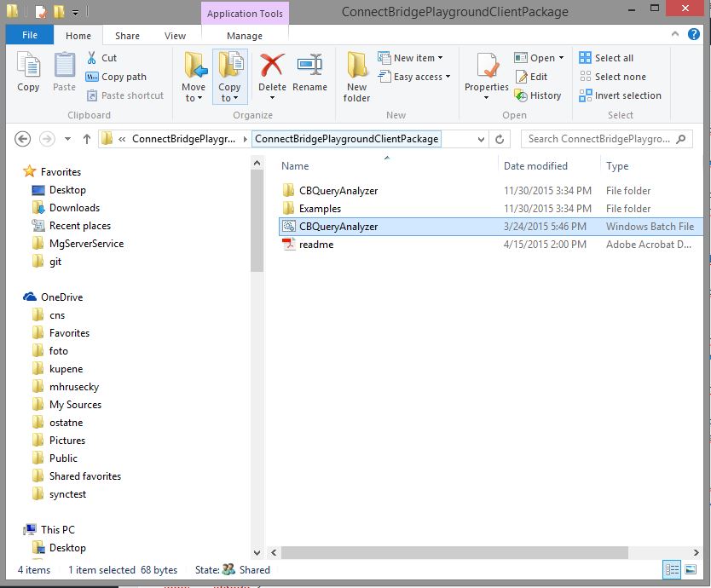This screenshot has height=588, width=711.
Task: Open the Open button dropdown menu
Action: click(x=561, y=58)
